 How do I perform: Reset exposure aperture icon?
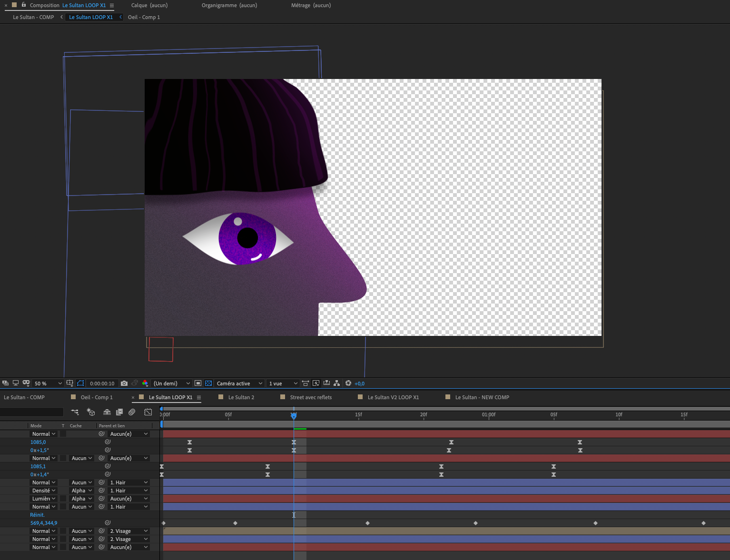(x=348, y=383)
